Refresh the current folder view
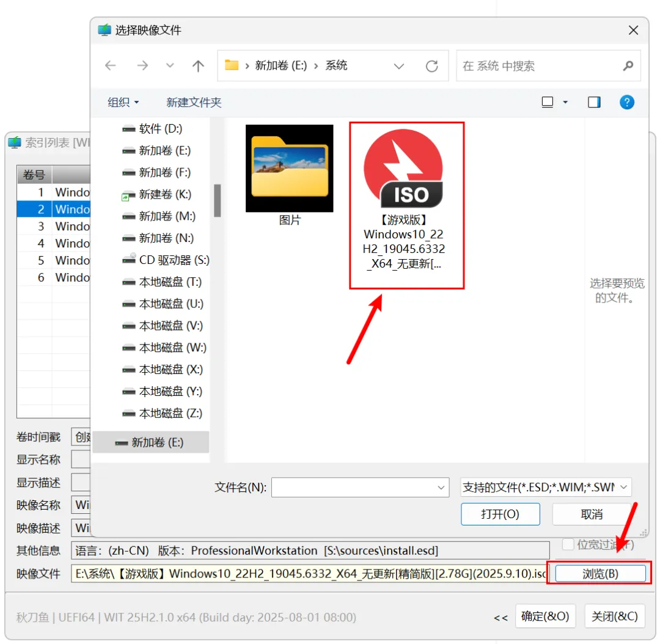 [431, 66]
